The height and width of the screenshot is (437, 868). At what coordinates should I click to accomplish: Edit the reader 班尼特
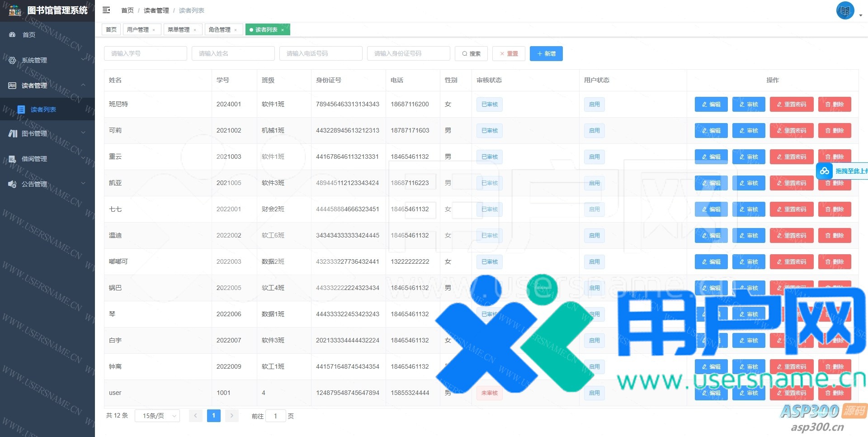coord(711,104)
